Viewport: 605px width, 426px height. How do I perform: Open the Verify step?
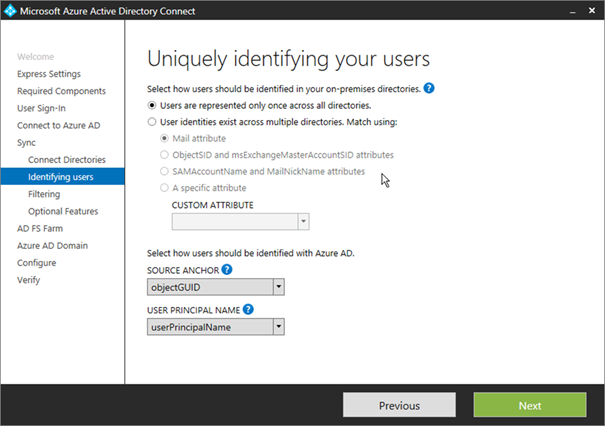29,280
